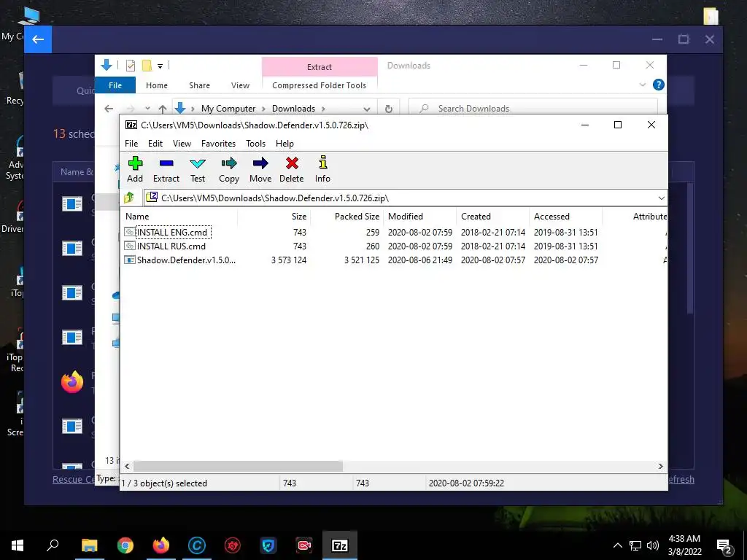The width and height of the screenshot is (747, 560).
Task: Open Explorer Help question mark icon
Action: click(x=659, y=85)
